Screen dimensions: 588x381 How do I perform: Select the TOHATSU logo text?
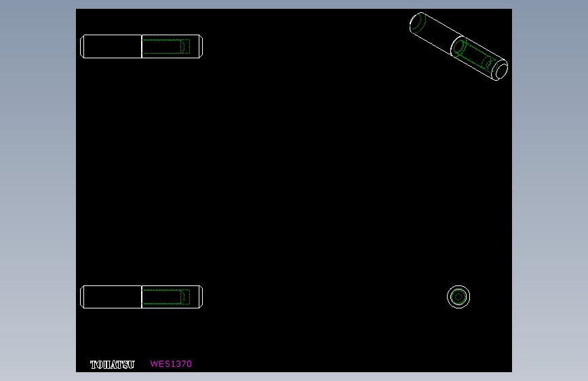pyautogui.click(x=112, y=365)
